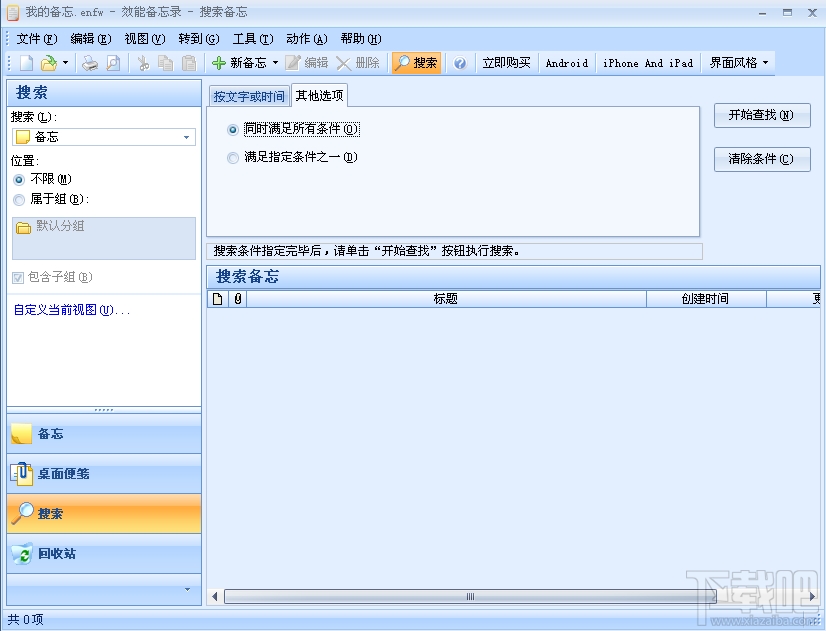This screenshot has height=631, width=826.
Task: Open the 备忘 search type combo box
Action: [104, 137]
